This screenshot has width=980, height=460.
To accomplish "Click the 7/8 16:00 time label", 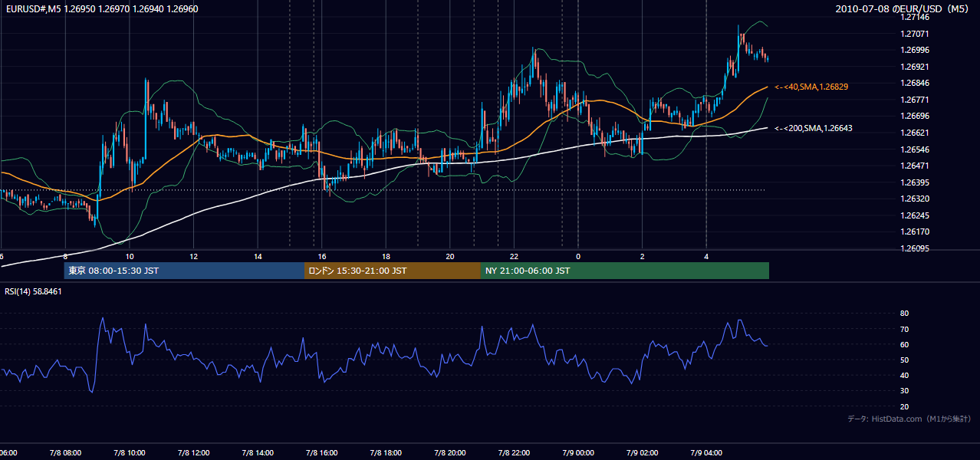I will tap(321, 452).
